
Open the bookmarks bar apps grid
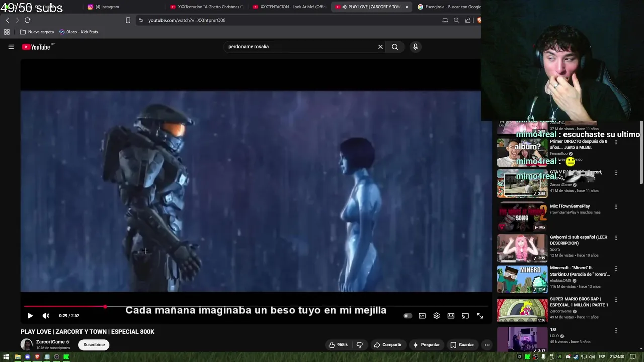[x=7, y=32]
